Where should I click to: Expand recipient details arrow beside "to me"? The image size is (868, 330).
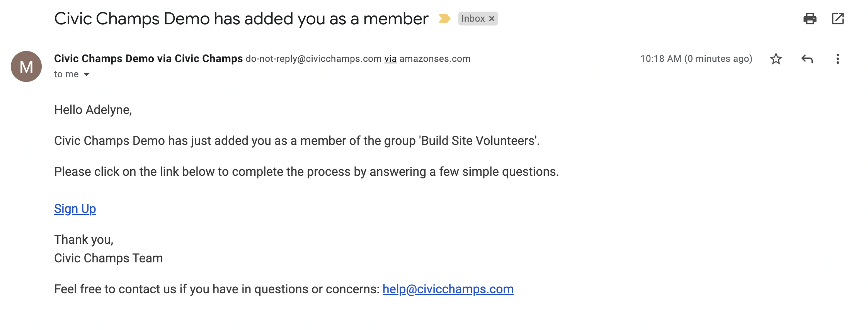pos(87,75)
